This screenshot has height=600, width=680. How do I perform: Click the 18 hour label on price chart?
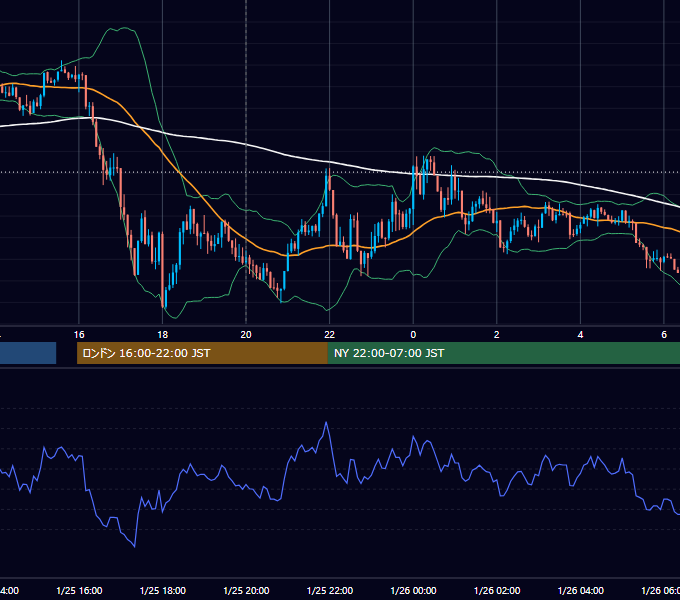[x=162, y=335]
